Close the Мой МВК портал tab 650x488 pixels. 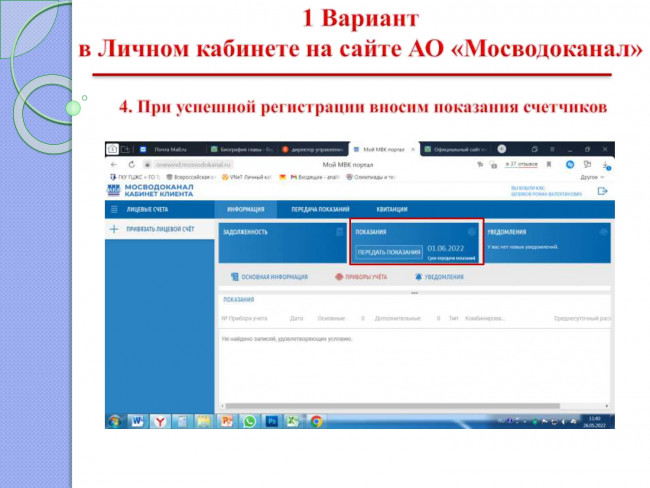coord(413,149)
